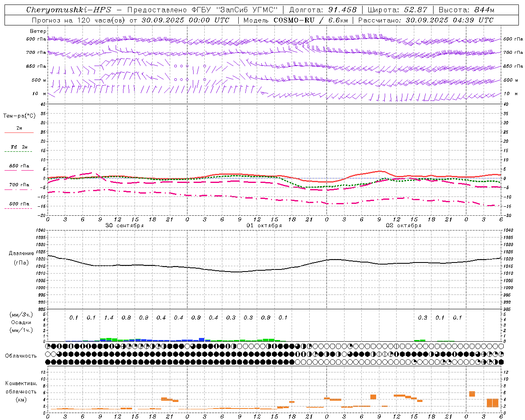525x420 pixels.
Task: Click the 'Долгота: 91.458' header field
Action: click(323, 10)
